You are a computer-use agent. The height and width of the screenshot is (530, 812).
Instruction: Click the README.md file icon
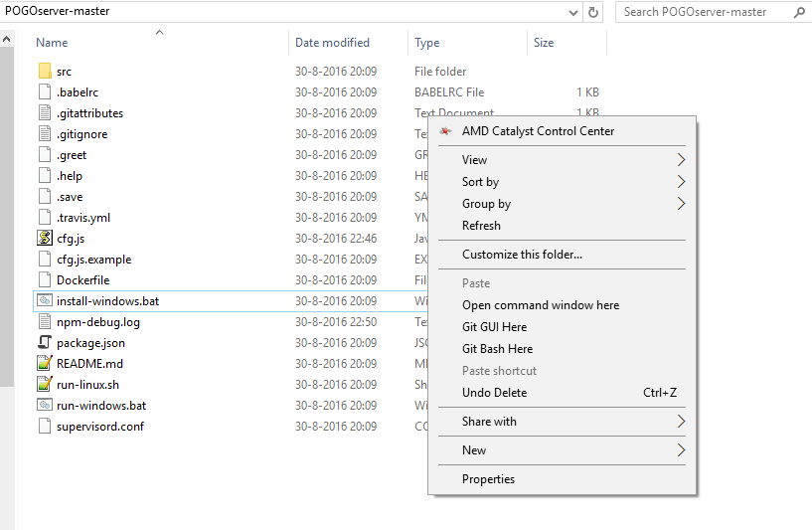44,364
